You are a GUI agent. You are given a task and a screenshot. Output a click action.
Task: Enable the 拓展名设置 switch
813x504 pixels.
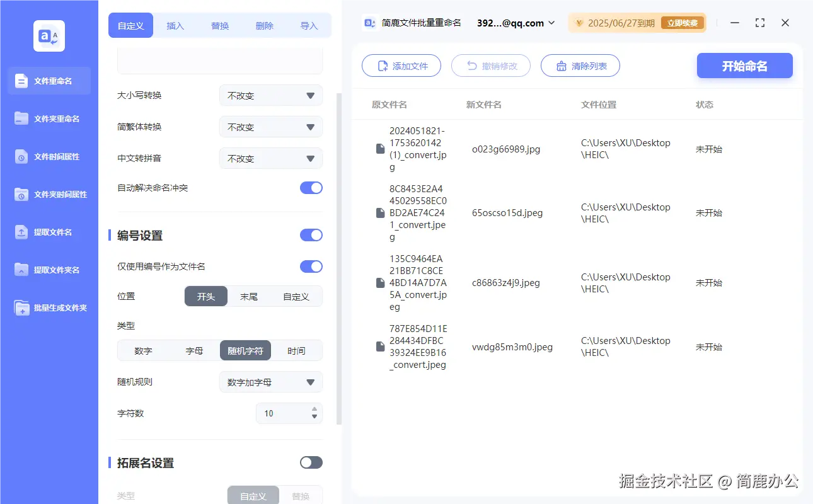pos(311,462)
